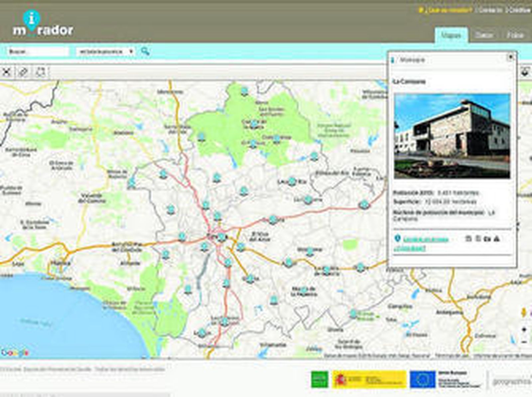Screen dimensions: 532x397
Task: Click the search magnifying glass icon
Action: (144, 51)
